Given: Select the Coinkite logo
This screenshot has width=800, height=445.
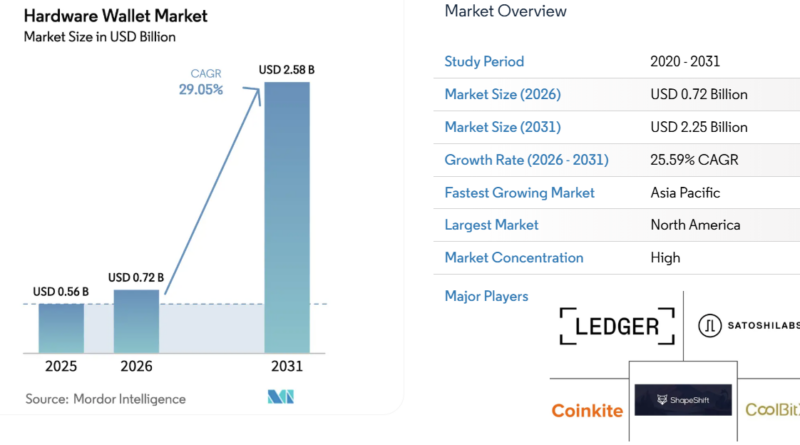Looking at the screenshot, I should click(587, 410).
